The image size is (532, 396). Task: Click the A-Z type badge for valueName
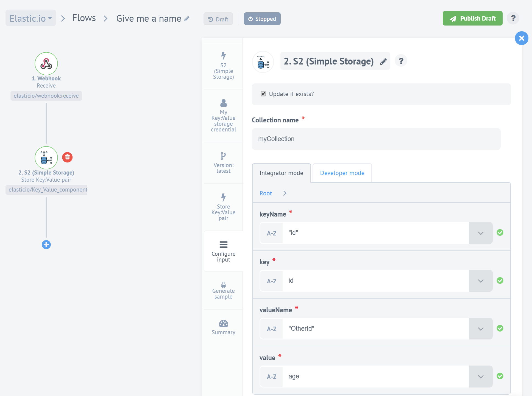[x=271, y=329]
